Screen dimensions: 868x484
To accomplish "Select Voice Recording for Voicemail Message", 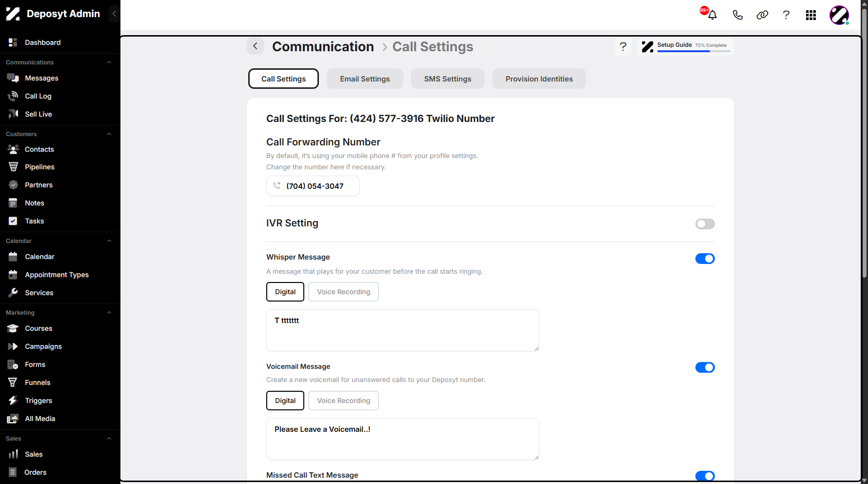I will [x=344, y=401].
